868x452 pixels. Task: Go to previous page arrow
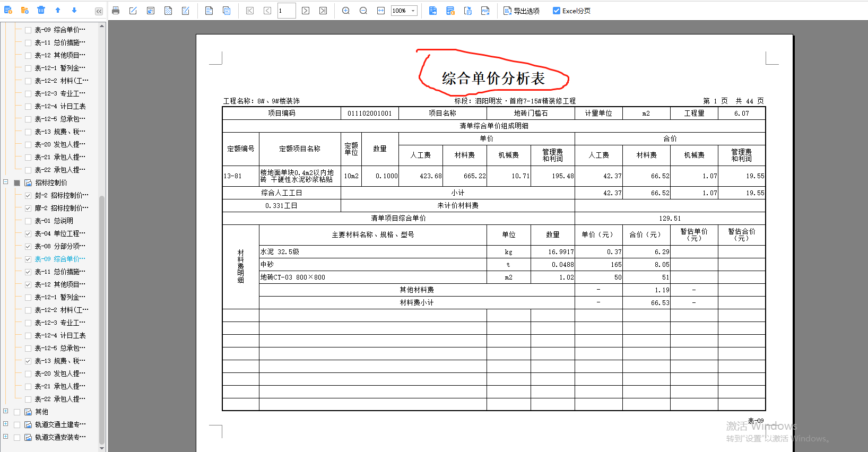tap(267, 11)
